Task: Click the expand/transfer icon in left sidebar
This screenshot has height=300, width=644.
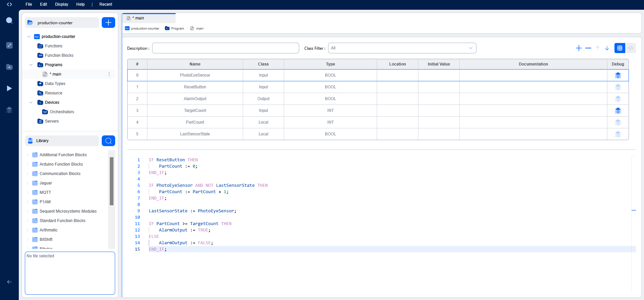Action: click(9, 45)
